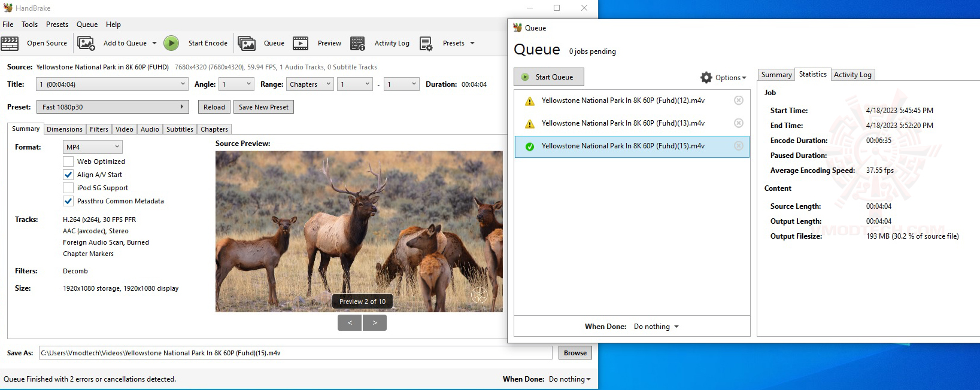Open the Tools menu
Viewport: 980px width, 390px height.
30,25
